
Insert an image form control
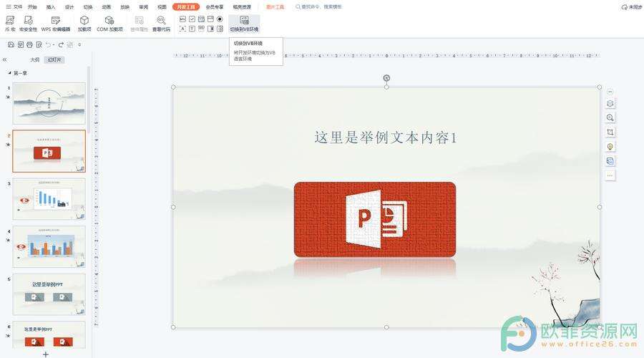[182, 19]
